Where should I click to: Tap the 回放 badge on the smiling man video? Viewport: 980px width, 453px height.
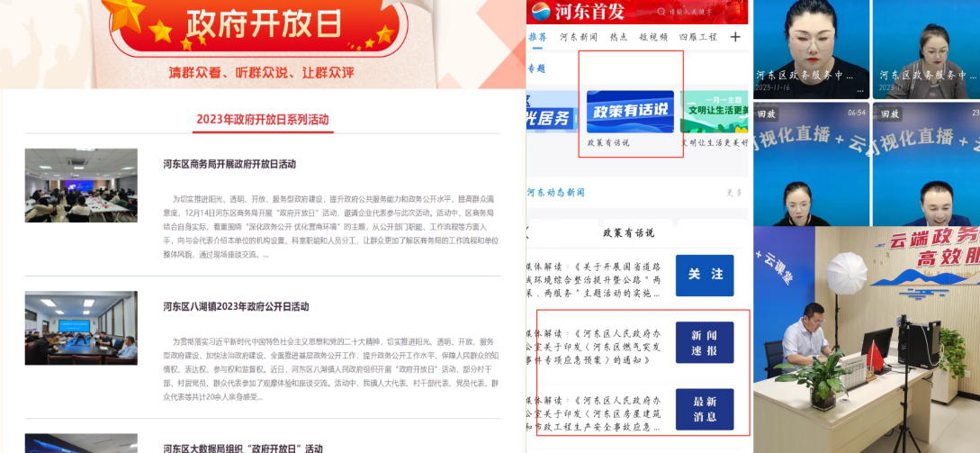pos(890,114)
